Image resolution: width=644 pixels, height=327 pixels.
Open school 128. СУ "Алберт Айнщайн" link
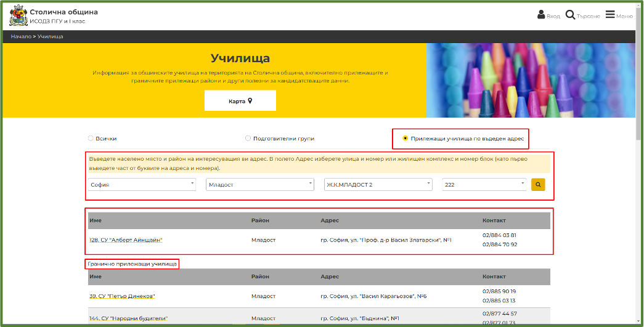(126, 240)
